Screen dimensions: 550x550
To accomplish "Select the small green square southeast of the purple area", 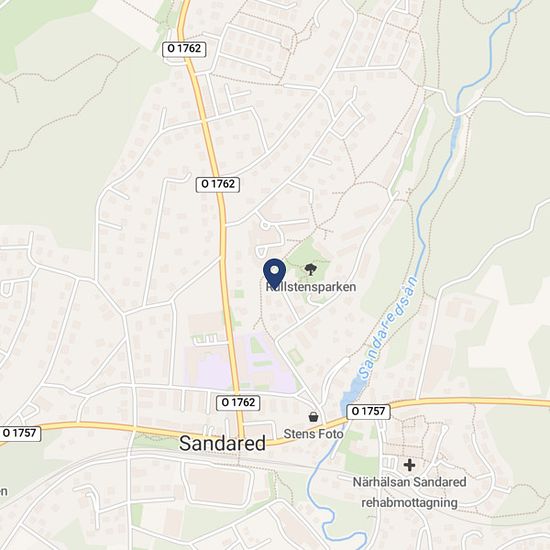I will click(296, 357).
